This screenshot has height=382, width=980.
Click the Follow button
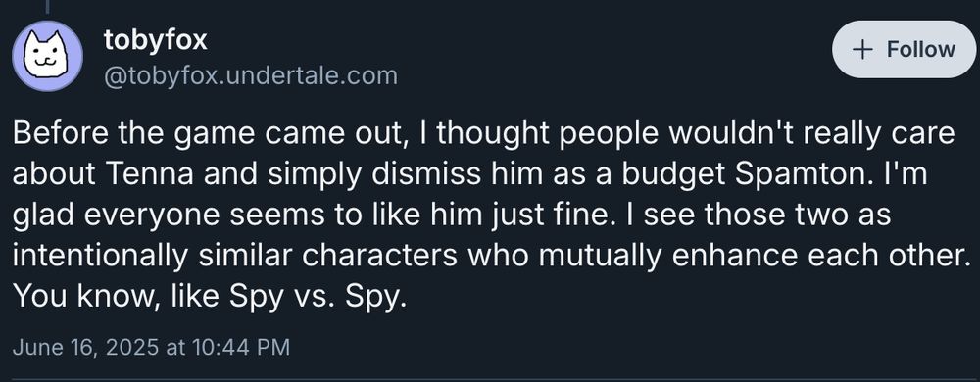[904, 49]
